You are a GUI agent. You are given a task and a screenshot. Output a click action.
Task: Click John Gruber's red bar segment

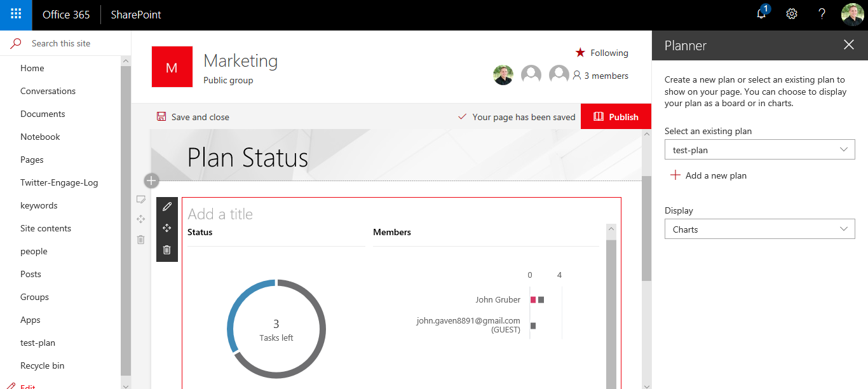click(533, 299)
